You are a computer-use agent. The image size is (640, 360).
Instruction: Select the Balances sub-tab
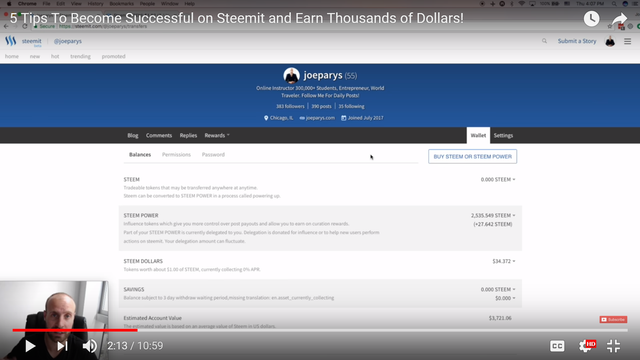click(x=140, y=155)
